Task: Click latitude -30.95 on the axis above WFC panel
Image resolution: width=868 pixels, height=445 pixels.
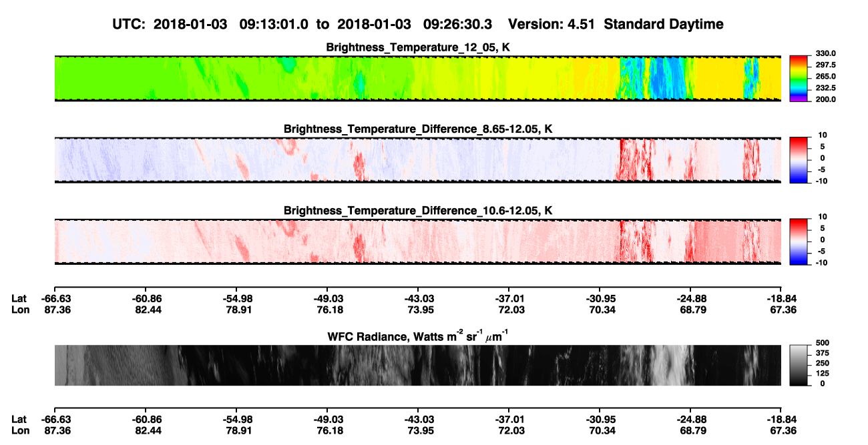Action: [600, 298]
